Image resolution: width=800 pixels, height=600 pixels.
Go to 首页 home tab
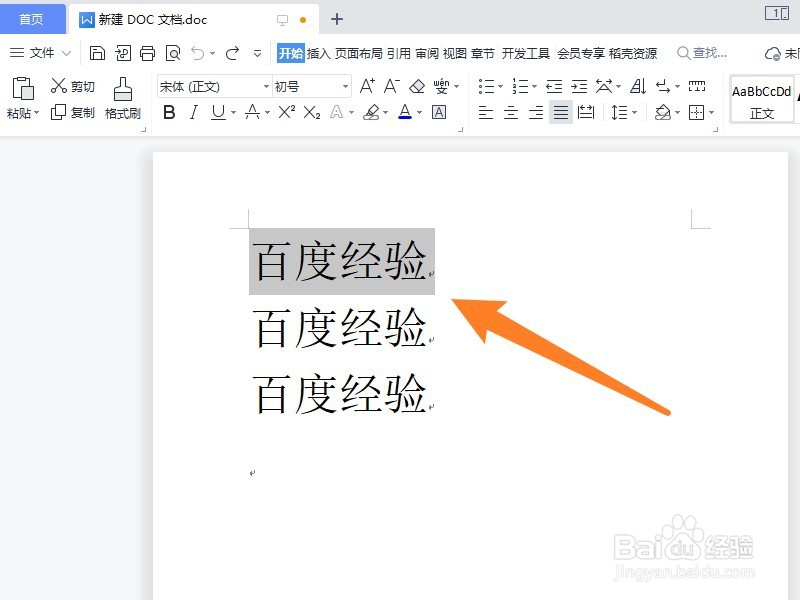(32, 19)
